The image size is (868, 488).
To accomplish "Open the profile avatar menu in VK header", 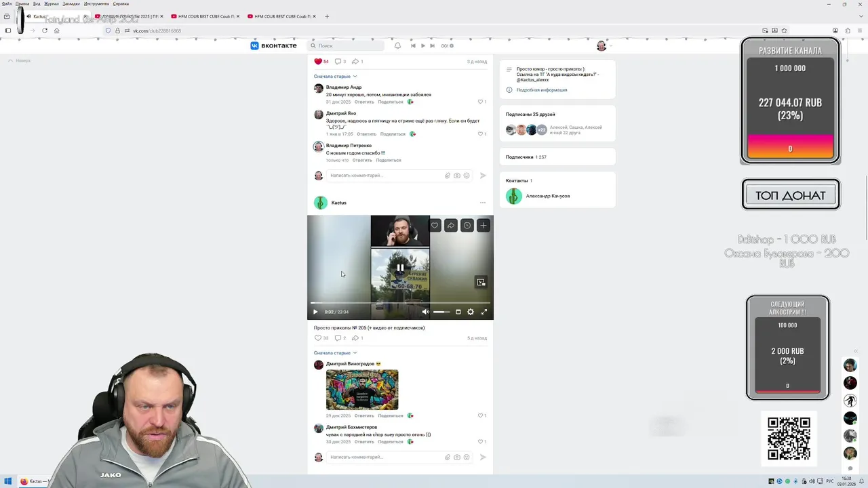I will [604, 45].
